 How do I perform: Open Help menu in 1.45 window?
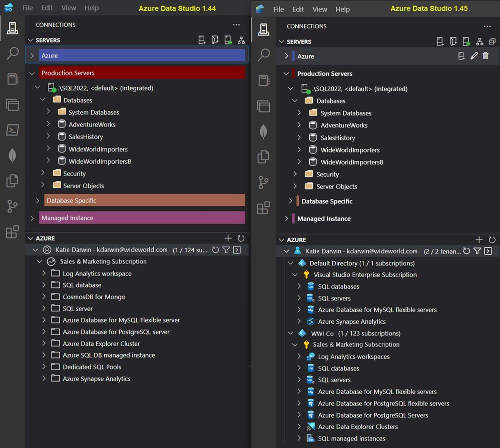tap(342, 9)
